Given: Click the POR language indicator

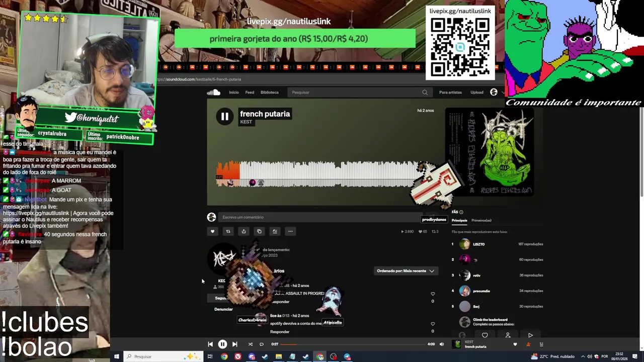Looking at the screenshot, I should (605, 356).
